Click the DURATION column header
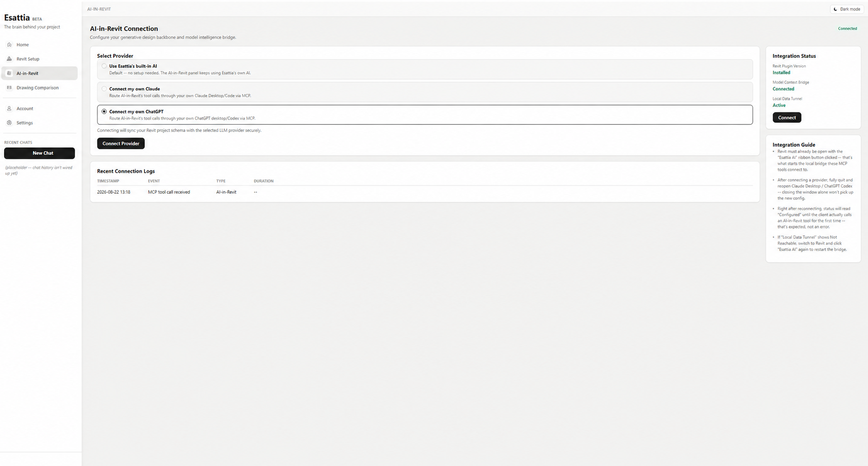 pyautogui.click(x=264, y=181)
